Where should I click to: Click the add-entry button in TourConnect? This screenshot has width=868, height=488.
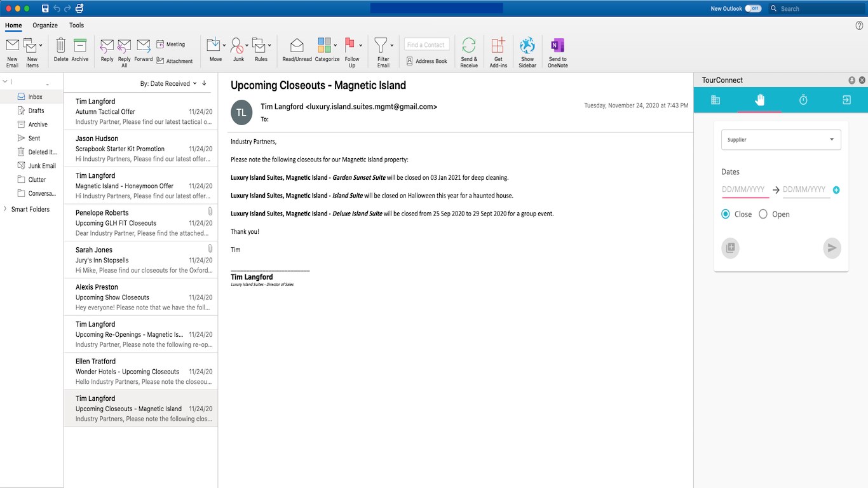point(731,248)
